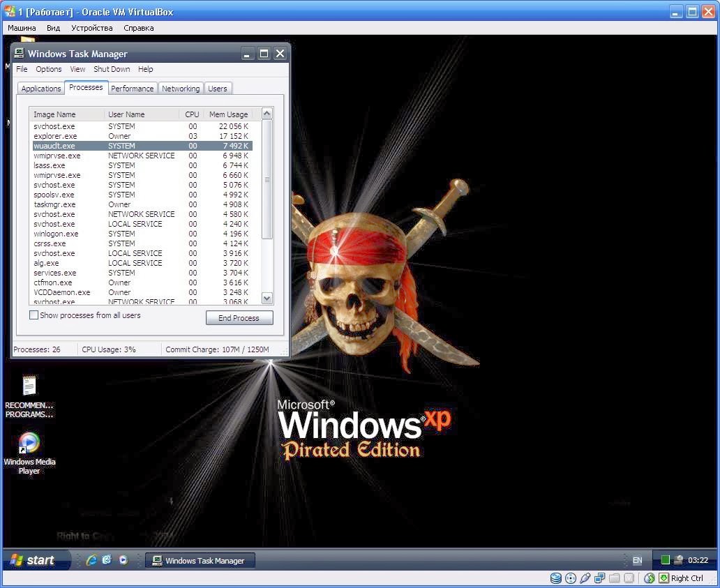Click Windows Task Manager taskbar button

(x=200, y=561)
